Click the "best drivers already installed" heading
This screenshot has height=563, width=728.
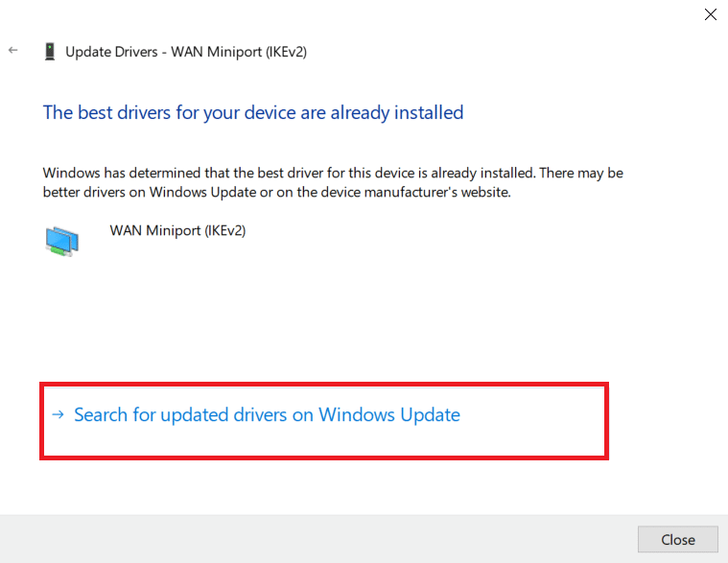click(x=253, y=112)
